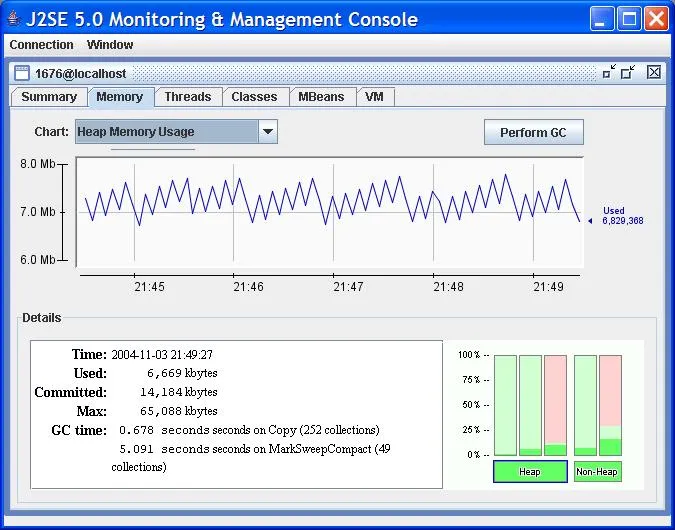The height and width of the screenshot is (530, 675).
Task: Click the Heap Memory Usage combo box
Action: click(x=176, y=132)
